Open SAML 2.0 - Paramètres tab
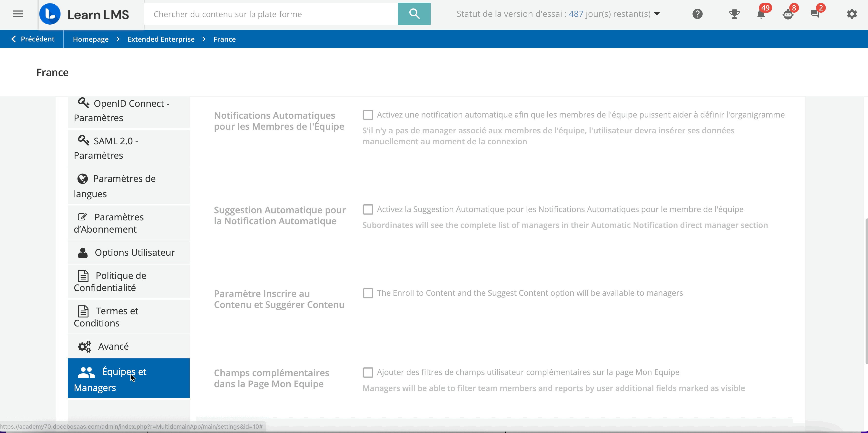Screen dimensions: 868x433 129,148
